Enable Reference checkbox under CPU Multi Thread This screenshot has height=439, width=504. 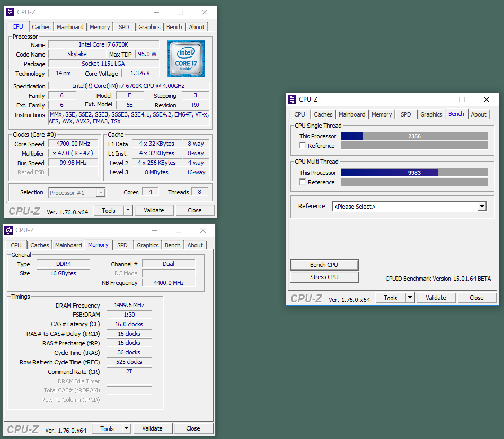303,182
